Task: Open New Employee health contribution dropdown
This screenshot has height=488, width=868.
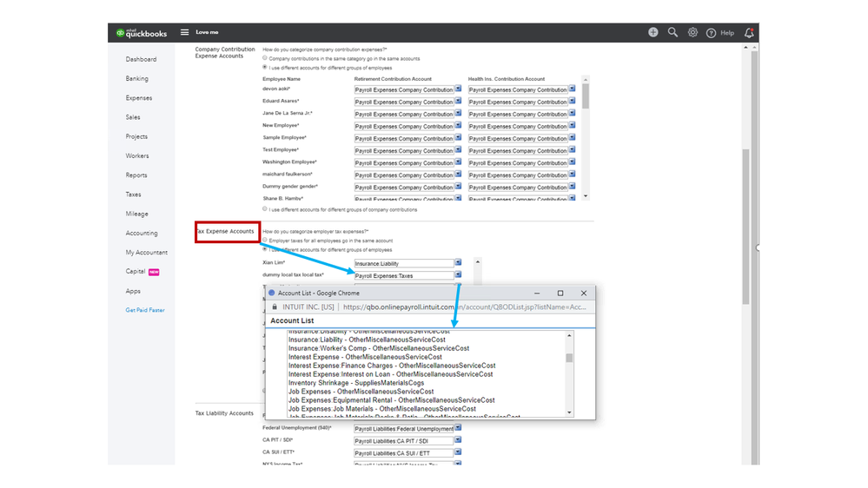Action: click(572, 125)
